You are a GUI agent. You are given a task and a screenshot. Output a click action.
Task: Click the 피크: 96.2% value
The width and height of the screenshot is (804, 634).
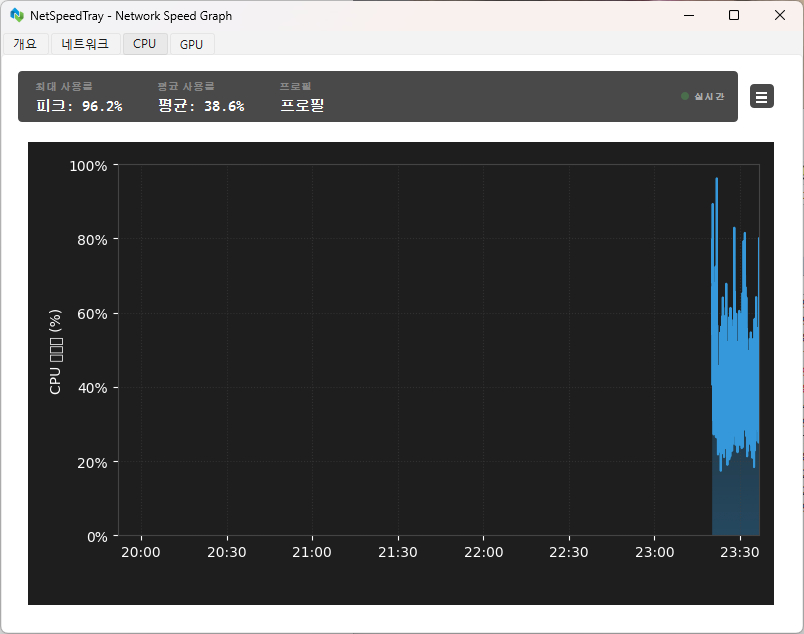tap(79, 106)
